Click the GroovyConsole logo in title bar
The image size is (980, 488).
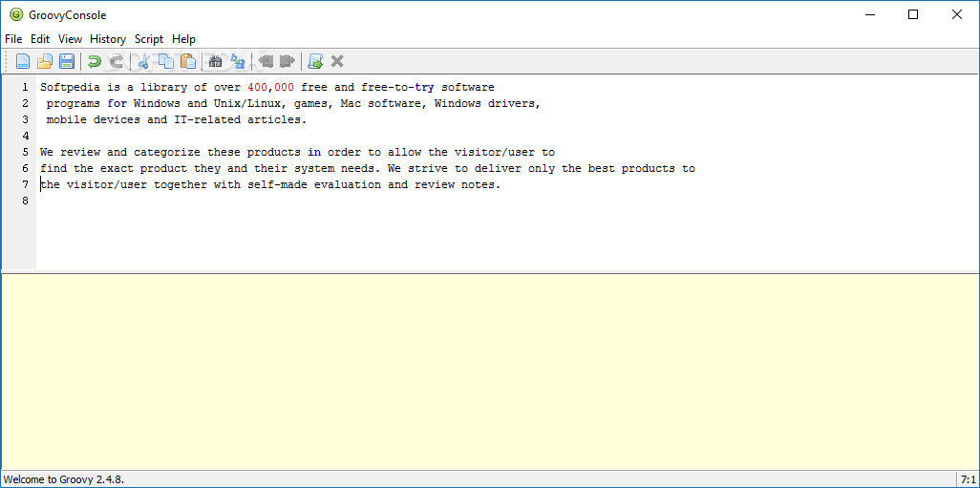coord(16,15)
